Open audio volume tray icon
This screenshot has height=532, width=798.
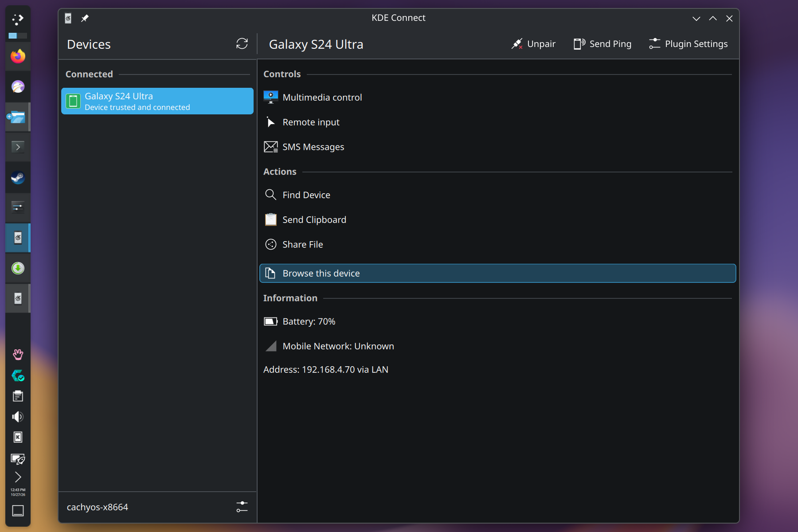18,417
